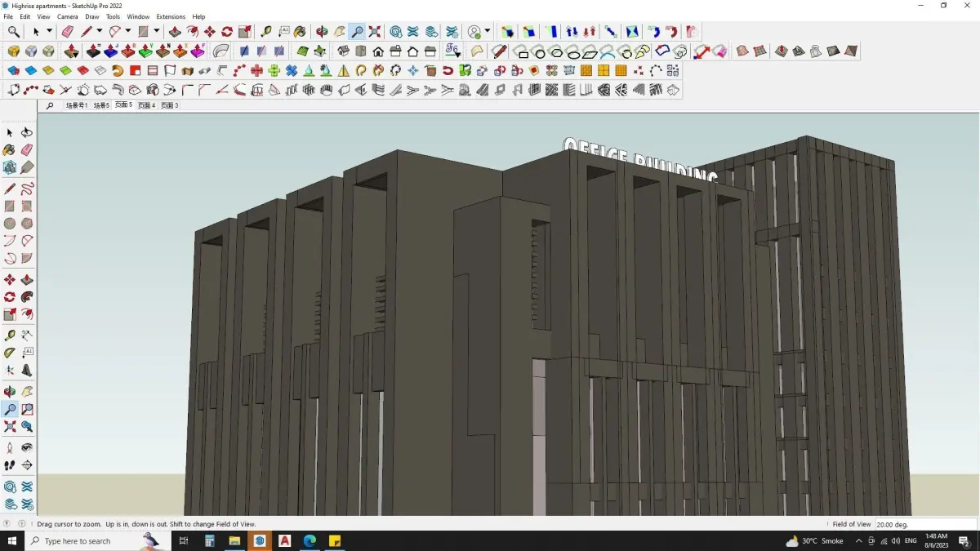Choose the Walk footprints tool in left palette
The width and height of the screenshot is (980, 551).
pos(10,465)
